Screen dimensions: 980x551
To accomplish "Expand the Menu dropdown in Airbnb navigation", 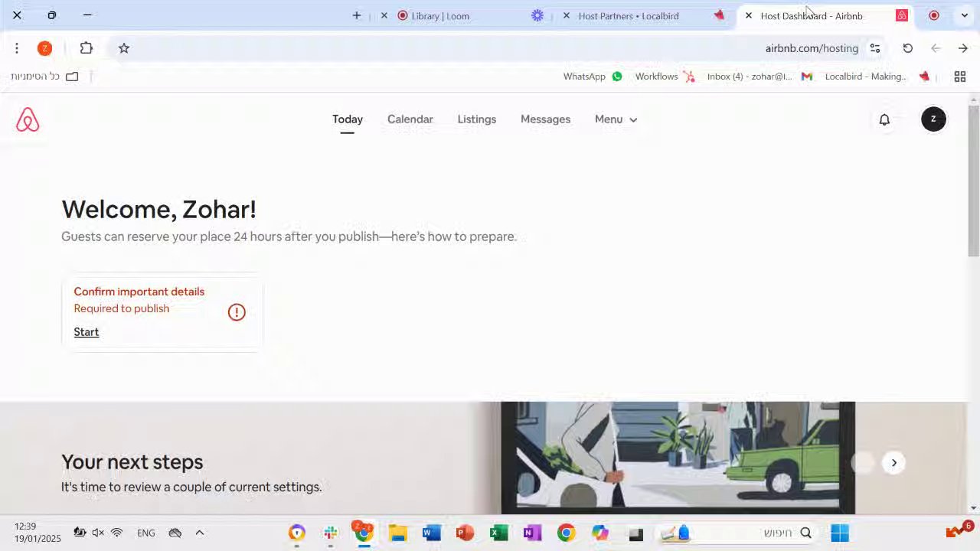I will (616, 119).
